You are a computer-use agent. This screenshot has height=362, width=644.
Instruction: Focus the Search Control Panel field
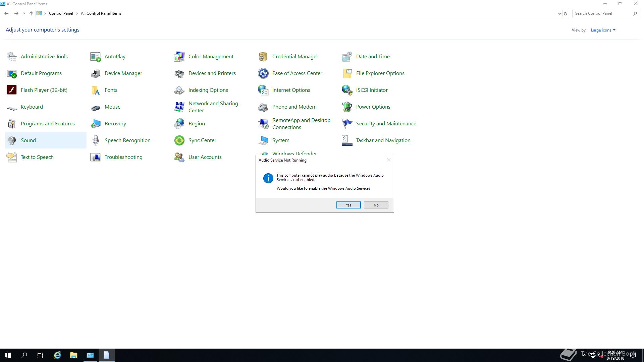coord(603,13)
